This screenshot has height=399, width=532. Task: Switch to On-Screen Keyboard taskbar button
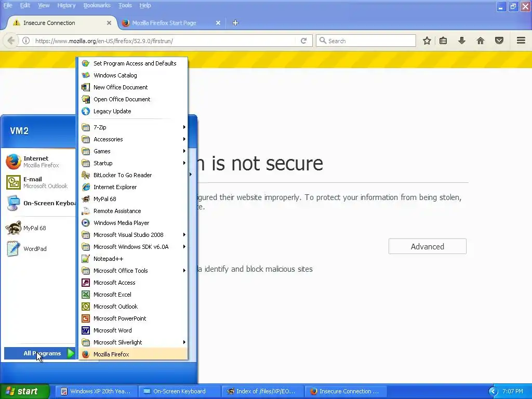pyautogui.click(x=179, y=391)
